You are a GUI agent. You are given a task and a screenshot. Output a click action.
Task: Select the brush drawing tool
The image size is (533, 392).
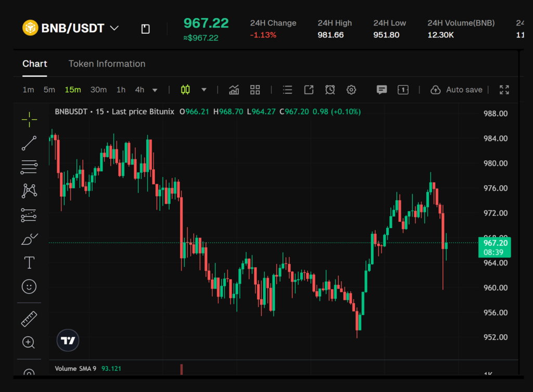[x=29, y=239]
